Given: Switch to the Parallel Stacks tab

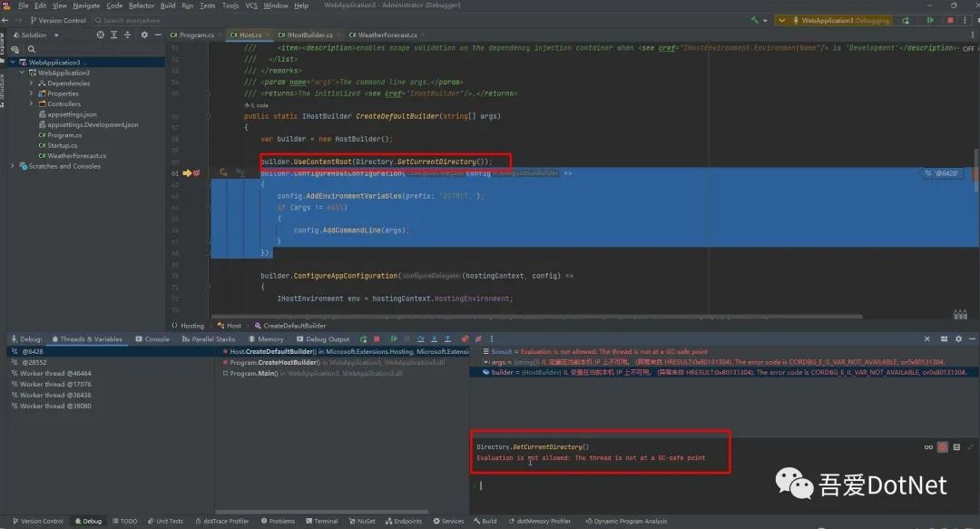Looking at the screenshot, I should 209,339.
